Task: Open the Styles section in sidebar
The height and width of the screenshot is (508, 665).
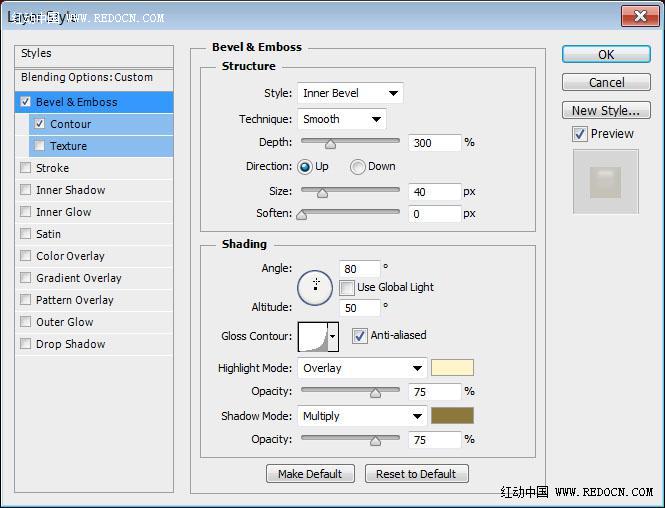Action: (x=94, y=56)
